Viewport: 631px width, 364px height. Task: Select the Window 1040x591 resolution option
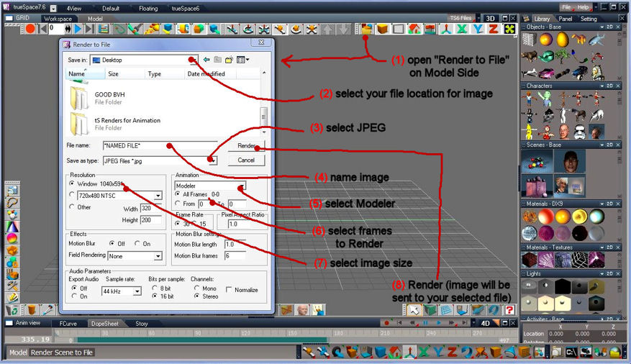point(72,183)
